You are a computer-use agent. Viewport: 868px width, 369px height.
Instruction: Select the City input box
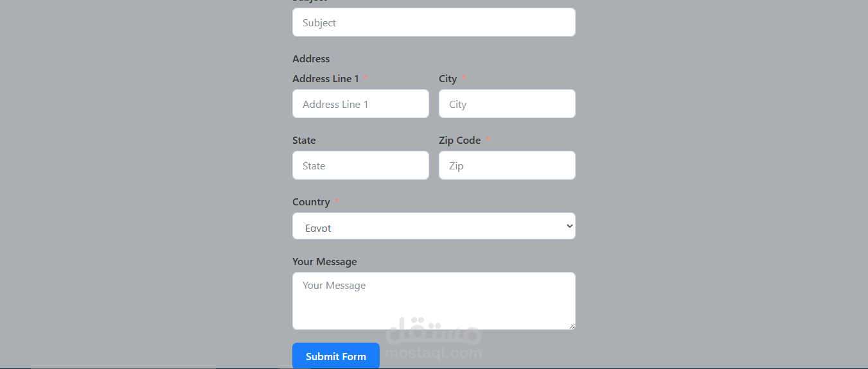pos(507,104)
